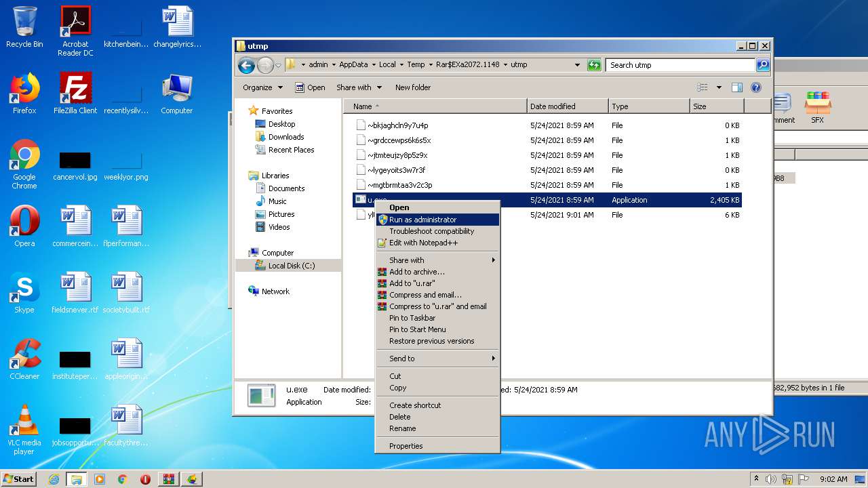Image resolution: width=868 pixels, height=488 pixels.
Task: Open Internet Explorer from the taskbar
Action: pyautogui.click(x=54, y=479)
